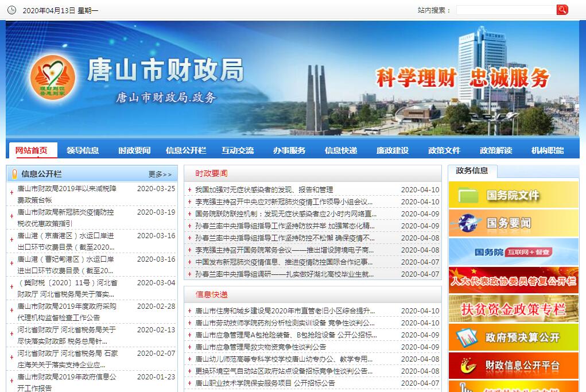The height and width of the screenshot is (392, 586).
Task: Open 唐山职业技术学院保安服务项目 announcement link
Action: click(x=265, y=383)
